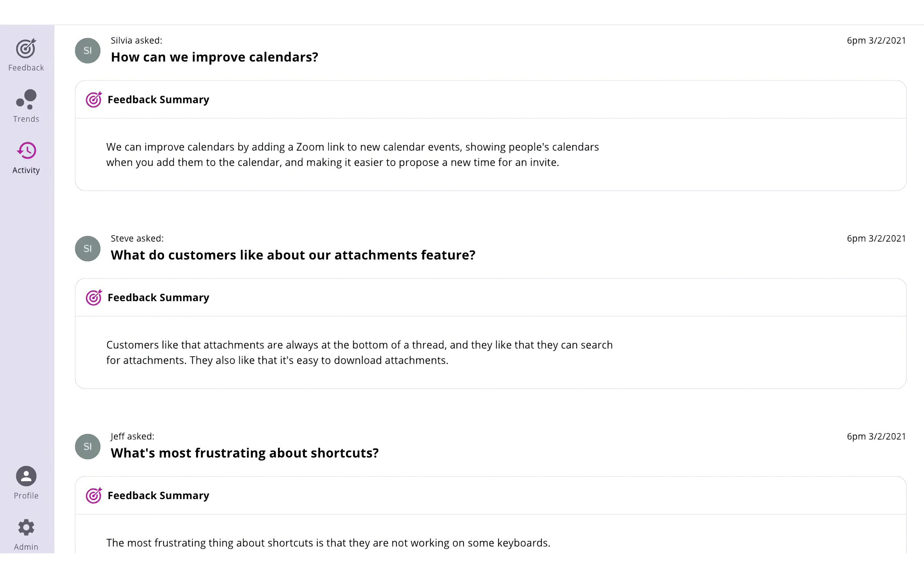Image resolution: width=924 pixels, height=578 pixels.
Task: Click the timestamp on Silvia's question
Action: coord(876,40)
